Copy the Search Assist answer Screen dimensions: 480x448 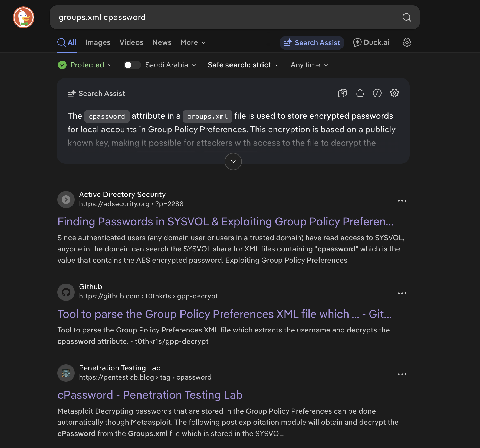pos(342,93)
